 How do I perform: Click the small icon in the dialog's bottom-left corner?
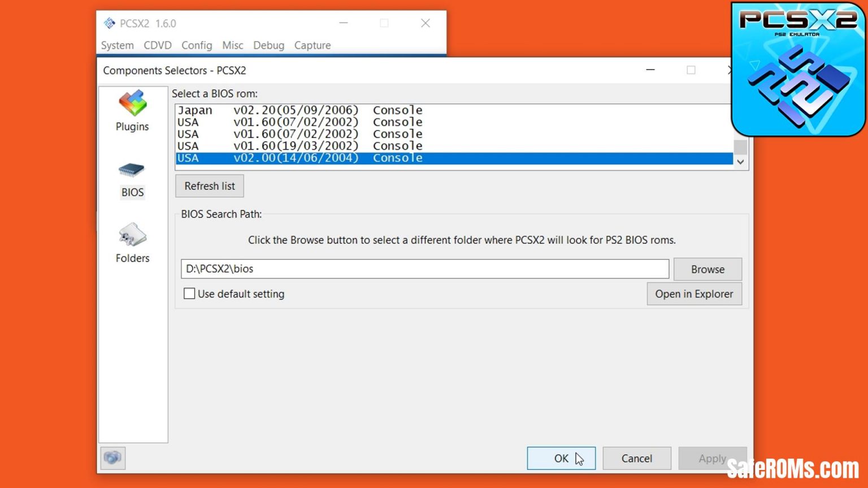(x=112, y=458)
